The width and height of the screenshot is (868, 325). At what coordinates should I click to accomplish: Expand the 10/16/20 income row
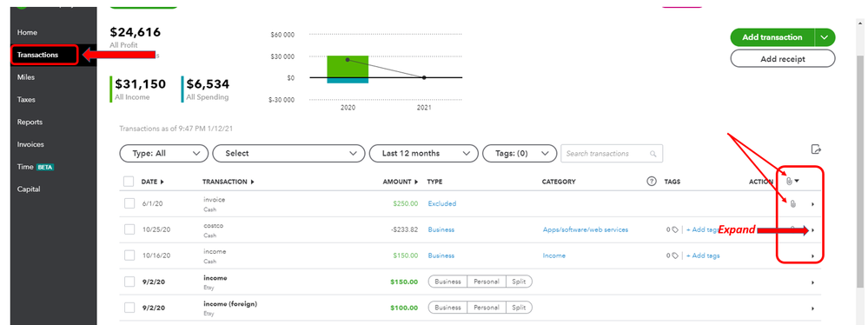(x=812, y=256)
